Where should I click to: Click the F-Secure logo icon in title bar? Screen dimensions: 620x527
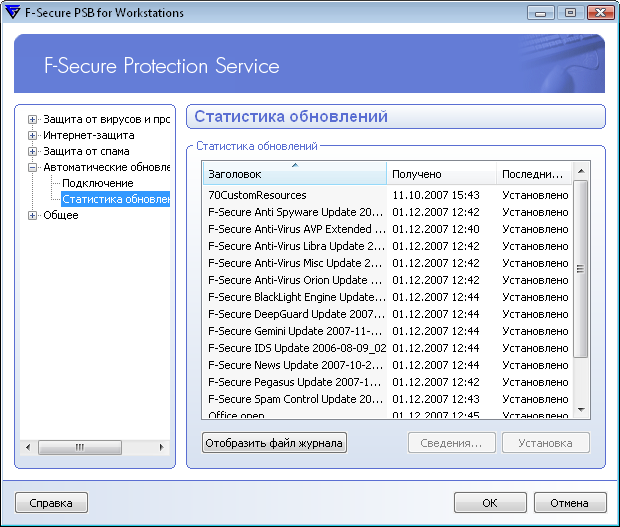point(12,12)
